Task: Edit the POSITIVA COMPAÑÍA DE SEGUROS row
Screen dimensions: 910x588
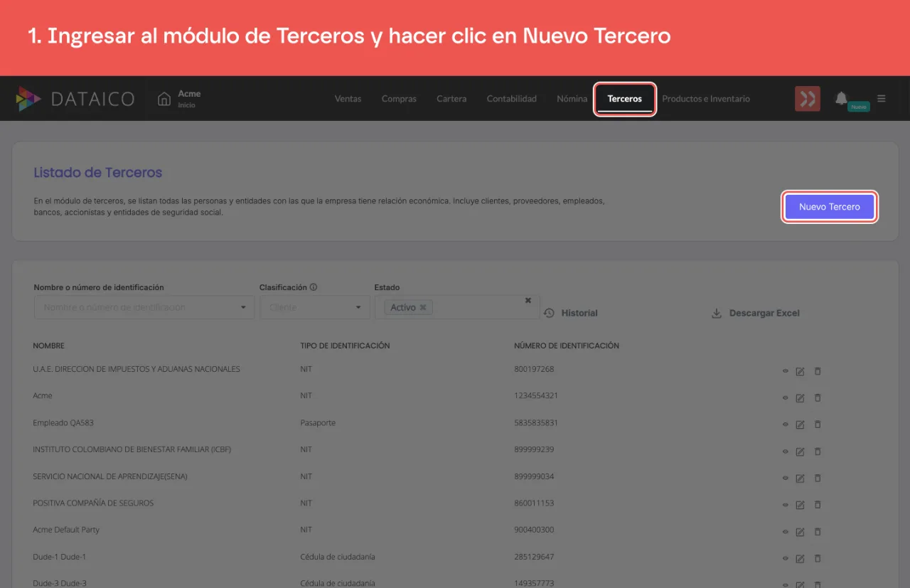Action: pos(800,505)
